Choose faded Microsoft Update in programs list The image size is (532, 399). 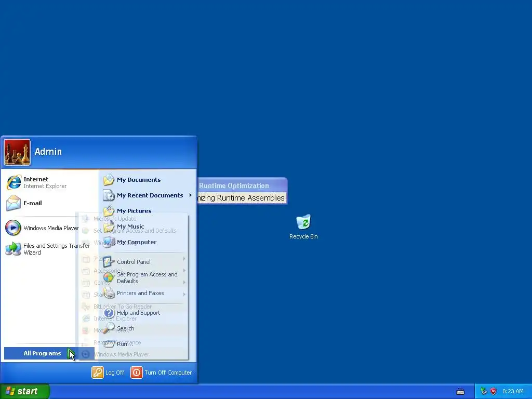point(115,219)
